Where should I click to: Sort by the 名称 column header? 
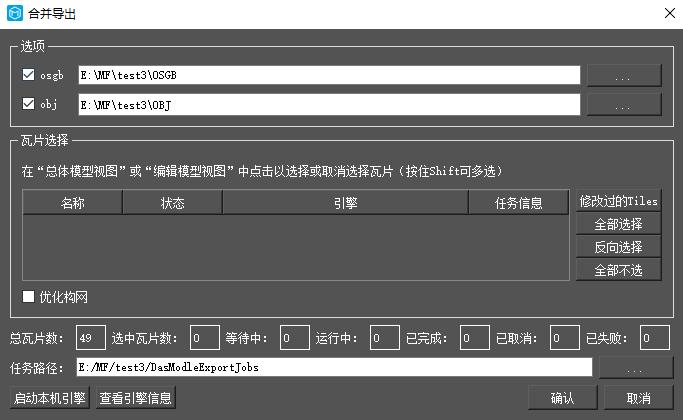[72, 203]
